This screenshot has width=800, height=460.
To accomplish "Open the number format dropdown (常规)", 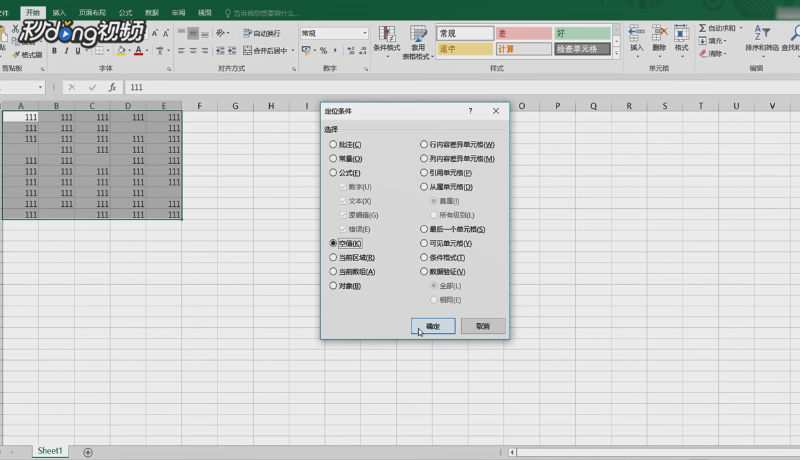I will click(x=365, y=33).
